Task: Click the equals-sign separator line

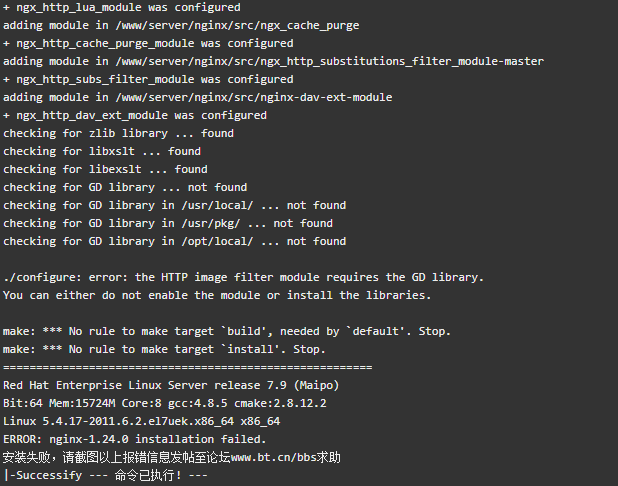Action: click(188, 367)
